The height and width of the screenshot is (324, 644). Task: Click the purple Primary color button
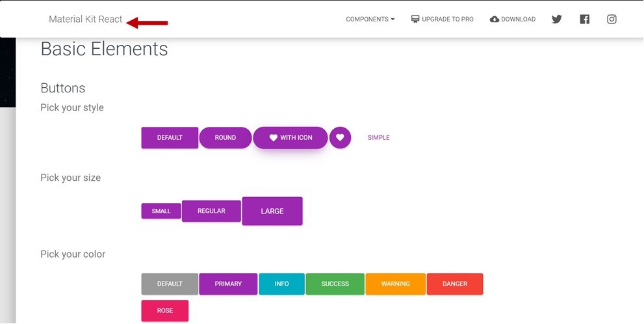tap(228, 284)
